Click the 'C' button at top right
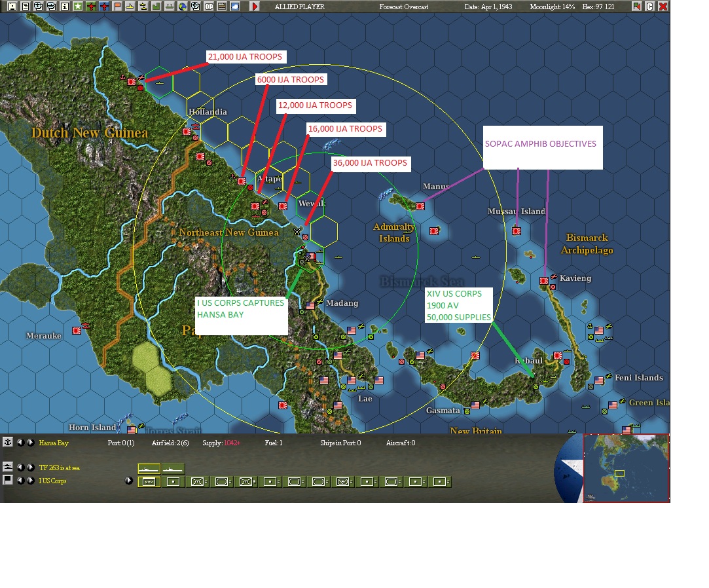Image resolution: width=709 pixels, height=588 pixels. click(x=650, y=7)
